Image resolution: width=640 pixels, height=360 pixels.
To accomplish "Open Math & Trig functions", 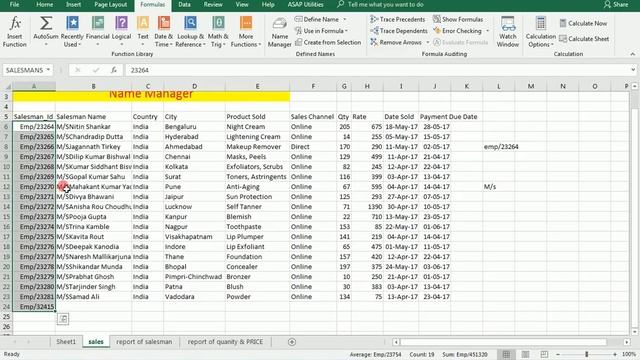I will (218, 32).
